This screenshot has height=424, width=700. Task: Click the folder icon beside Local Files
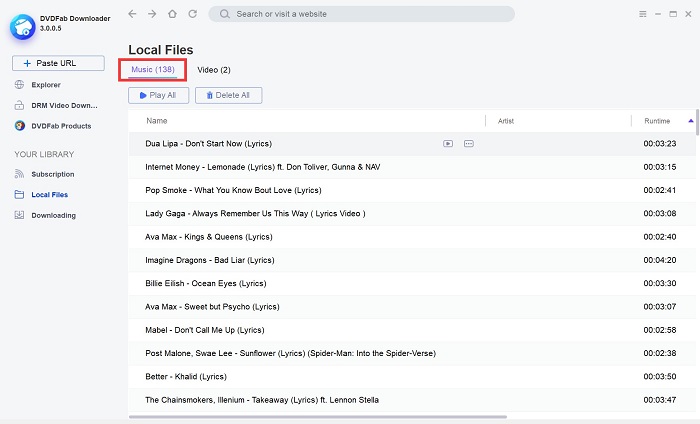tap(19, 195)
